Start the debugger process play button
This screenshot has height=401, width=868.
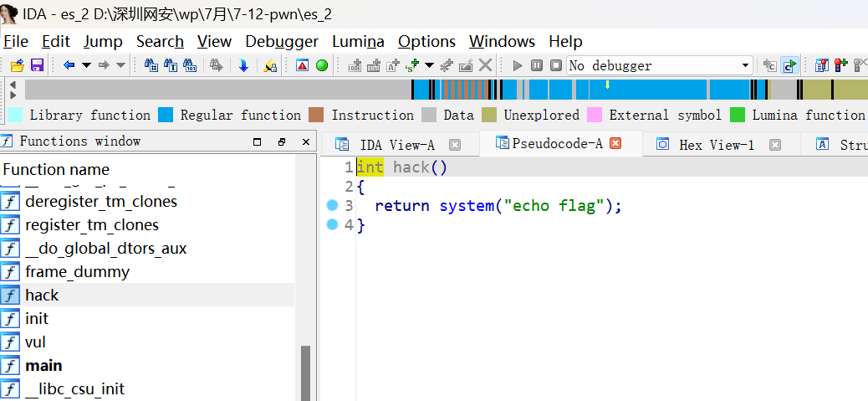[x=517, y=65]
